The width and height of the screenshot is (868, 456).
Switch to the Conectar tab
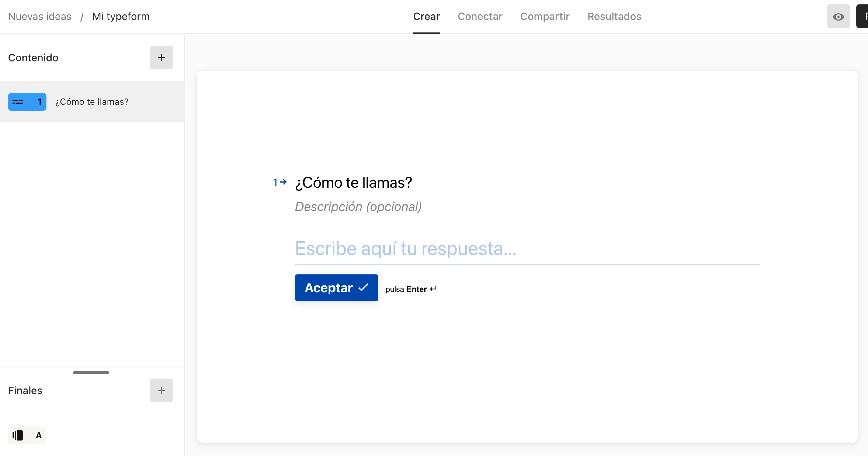click(x=480, y=16)
